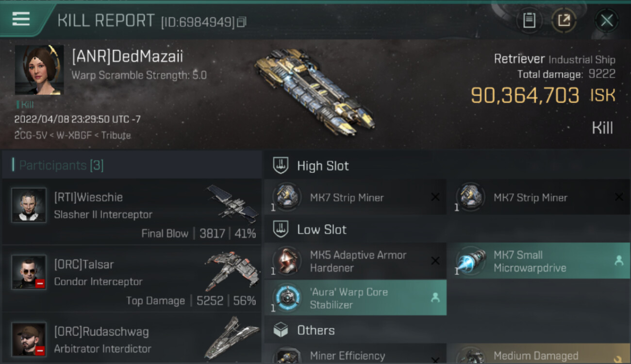Click MK7 Small Microwarpdrive module icon
The width and height of the screenshot is (631, 364).
click(470, 261)
